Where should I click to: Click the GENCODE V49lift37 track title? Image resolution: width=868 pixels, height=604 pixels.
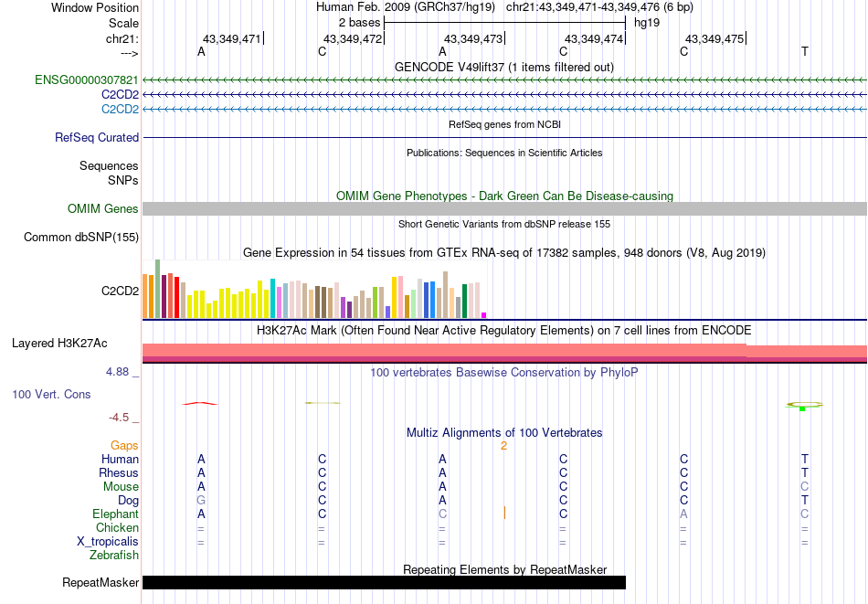(x=504, y=67)
